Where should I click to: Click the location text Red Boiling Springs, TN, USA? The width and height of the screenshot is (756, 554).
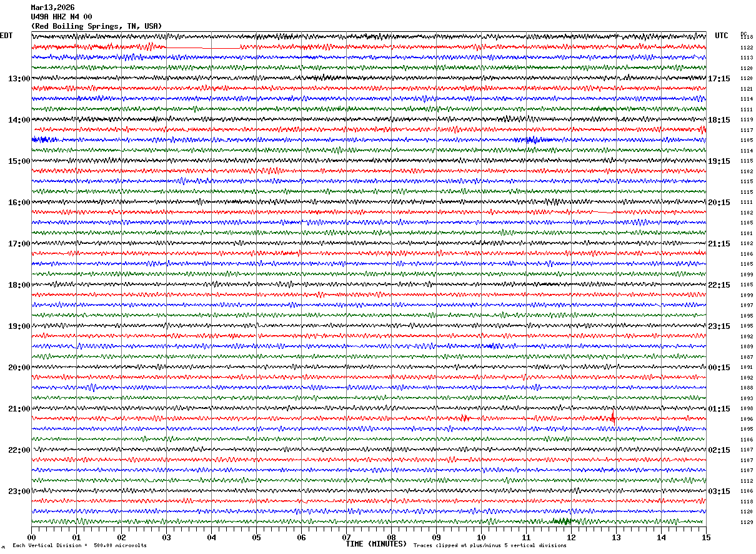point(96,26)
